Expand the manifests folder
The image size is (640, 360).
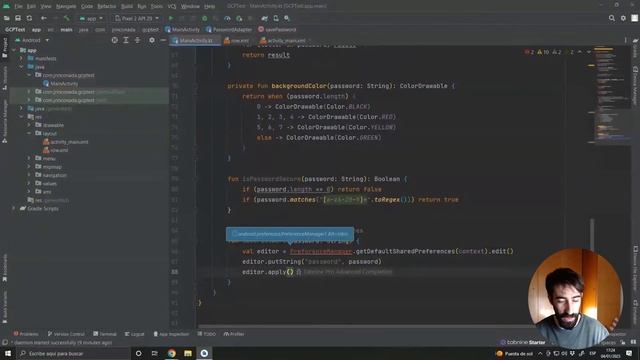pyautogui.click(x=22, y=58)
